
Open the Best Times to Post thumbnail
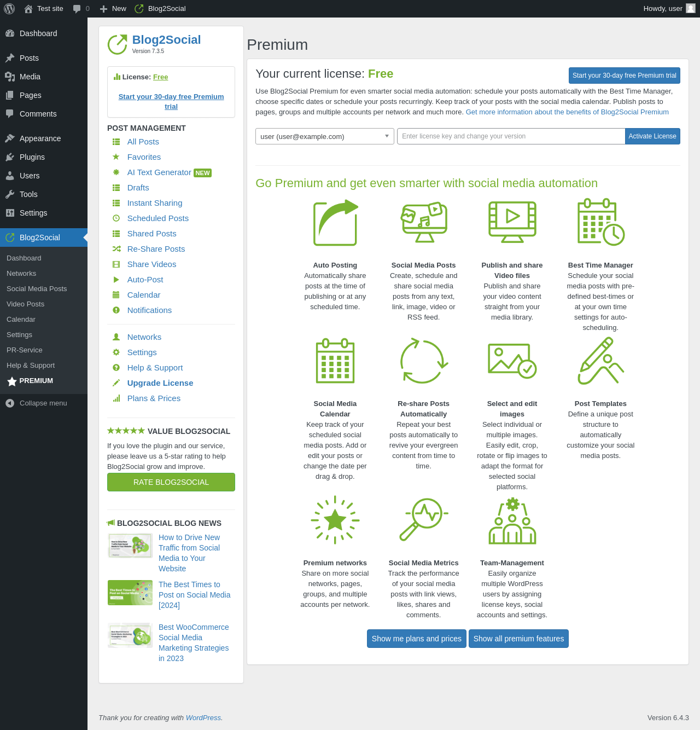coord(130,593)
